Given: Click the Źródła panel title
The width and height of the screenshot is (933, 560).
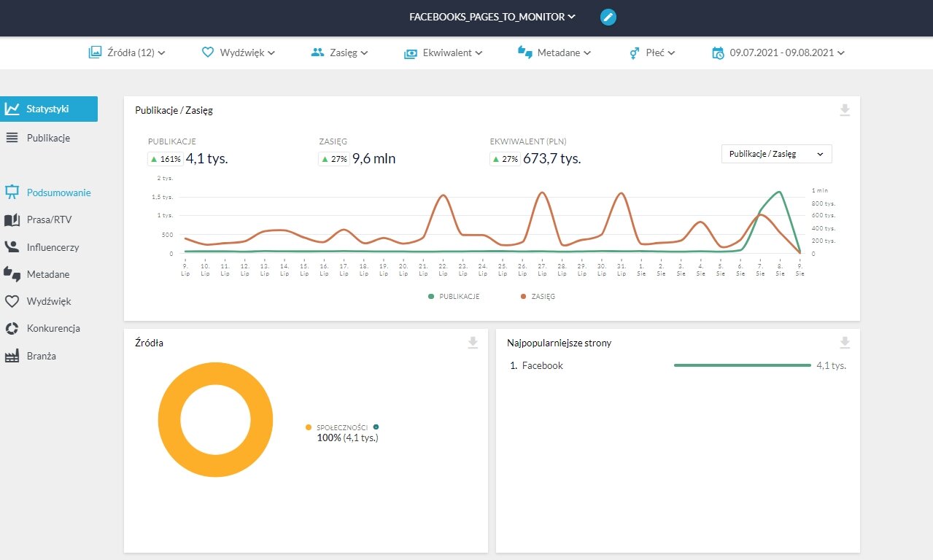Looking at the screenshot, I should click(x=150, y=343).
